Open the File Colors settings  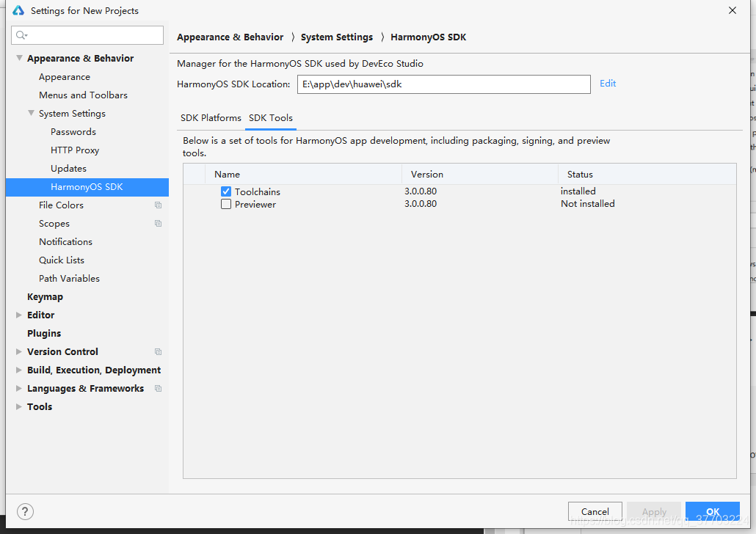(x=61, y=205)
